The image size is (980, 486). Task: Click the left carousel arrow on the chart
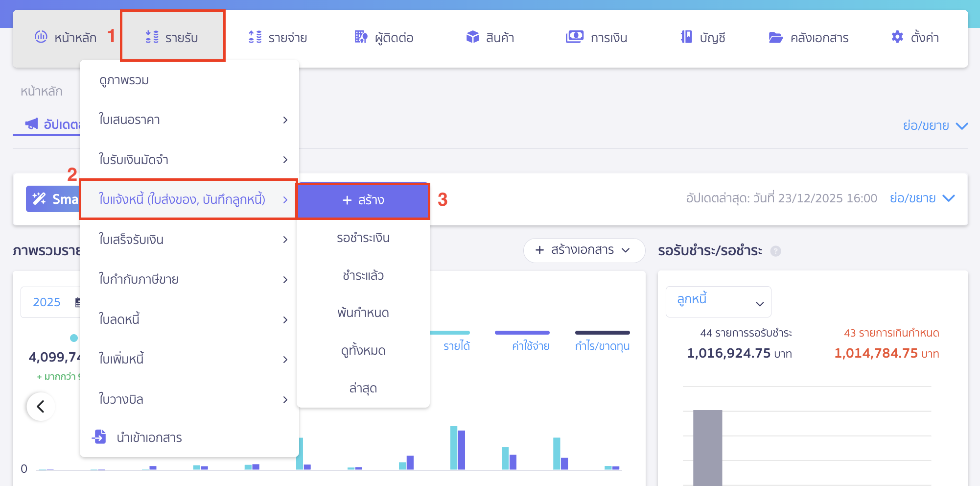(41, 406)
